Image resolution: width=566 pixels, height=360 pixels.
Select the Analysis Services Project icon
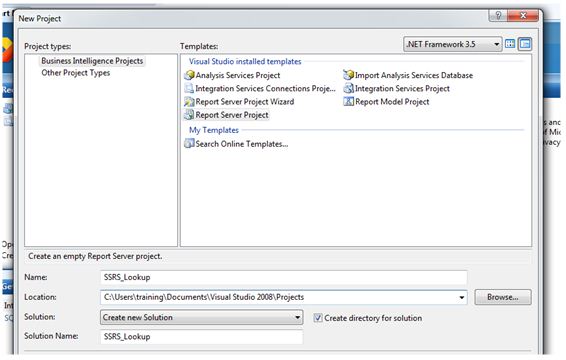189,75
